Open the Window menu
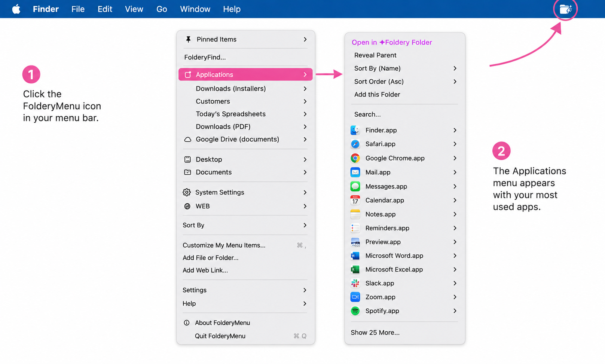The width and height of the screenshot is (605, 364). click(195, 9)
